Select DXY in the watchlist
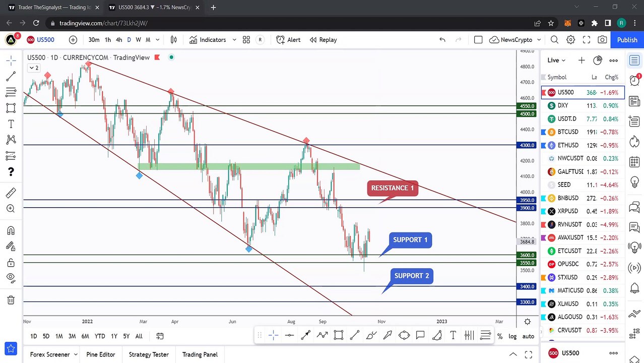 click(x=583, y=105)
